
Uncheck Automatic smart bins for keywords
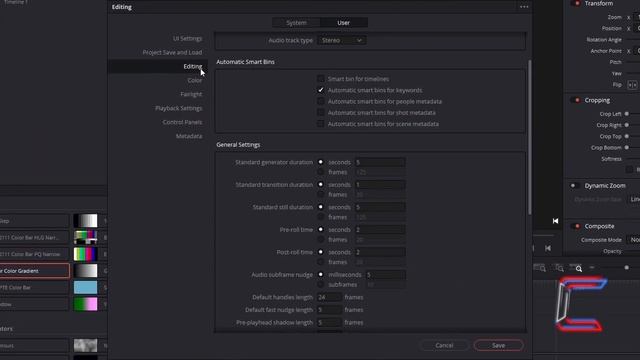click(320, 90)
